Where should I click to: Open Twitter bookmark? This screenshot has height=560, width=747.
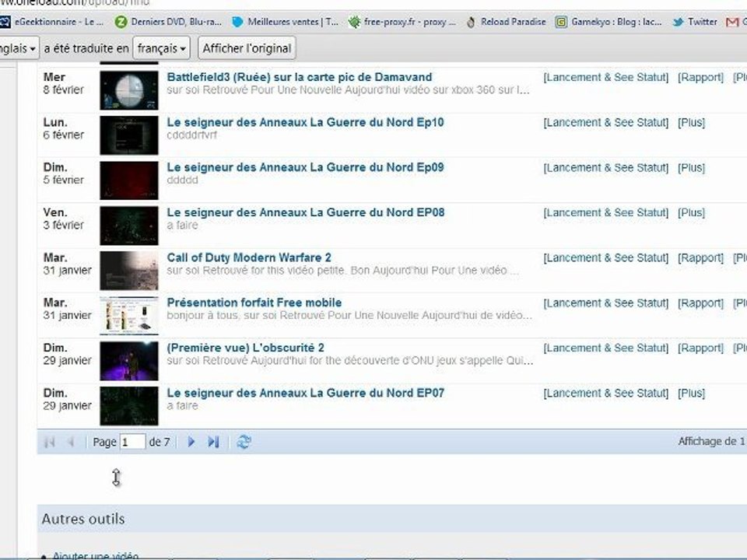tap(695, 22)
